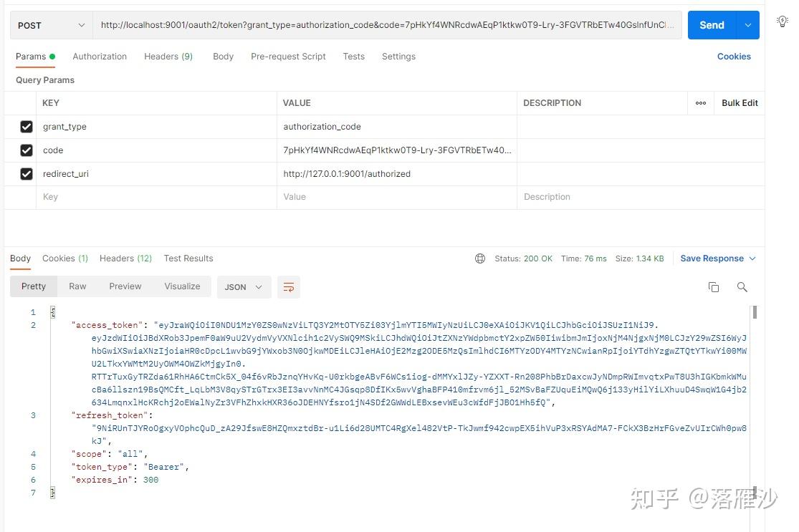Uncheck the redirect_uri parameter
The image size is (799, 532).
pos(27,174)
